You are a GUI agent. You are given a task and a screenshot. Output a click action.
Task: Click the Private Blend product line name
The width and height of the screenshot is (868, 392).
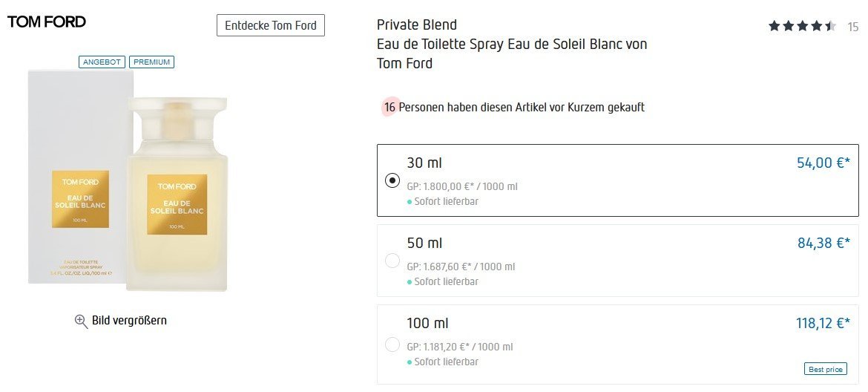click(417, 25)
